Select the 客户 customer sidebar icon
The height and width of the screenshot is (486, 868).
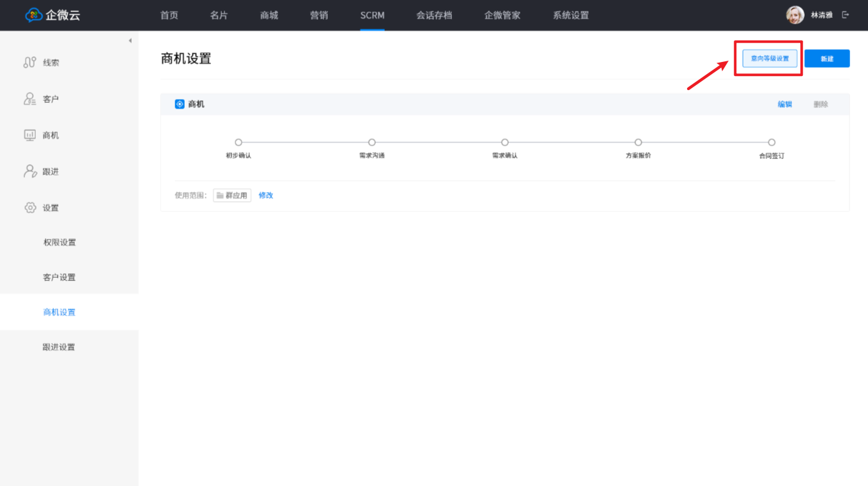point(29,99)
